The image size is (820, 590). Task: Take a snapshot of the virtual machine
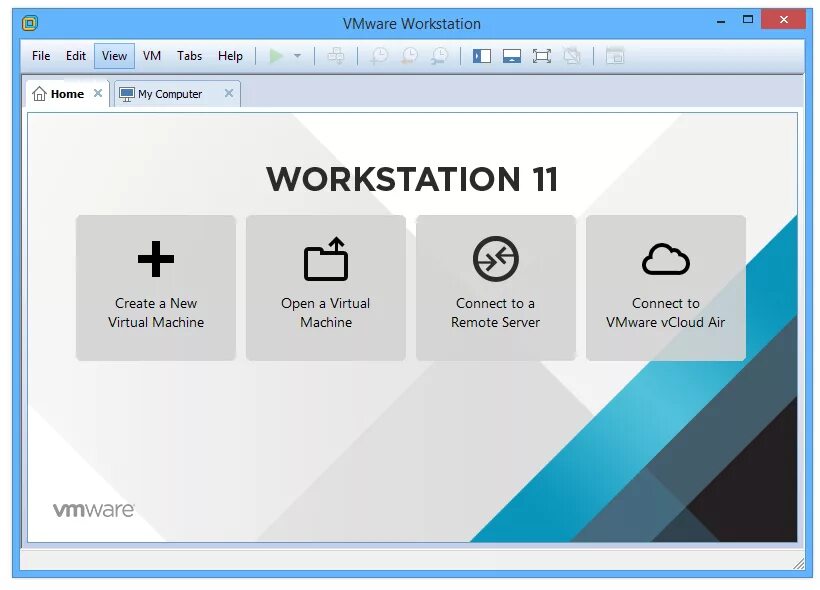pyautogui.click(x=378, y=56)
